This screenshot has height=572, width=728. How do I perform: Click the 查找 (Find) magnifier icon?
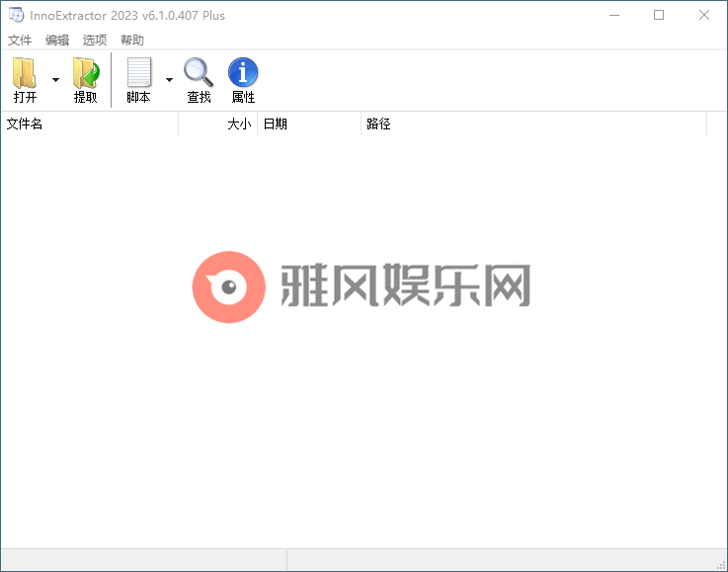tap(199, 74)
